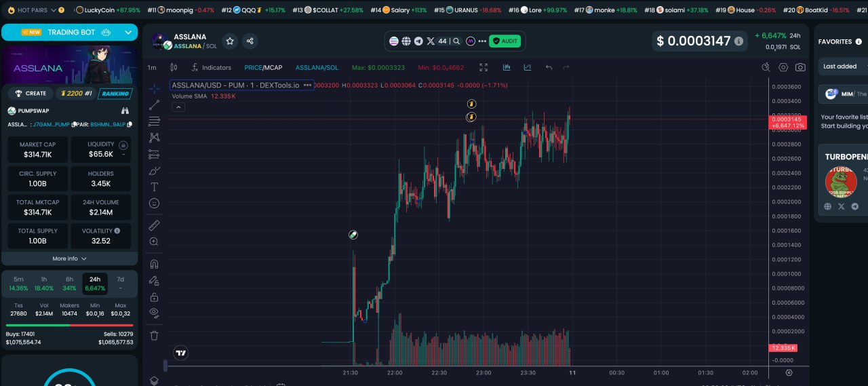Share the ASSLANA pair
868x386 pixels.
point(250,41)
